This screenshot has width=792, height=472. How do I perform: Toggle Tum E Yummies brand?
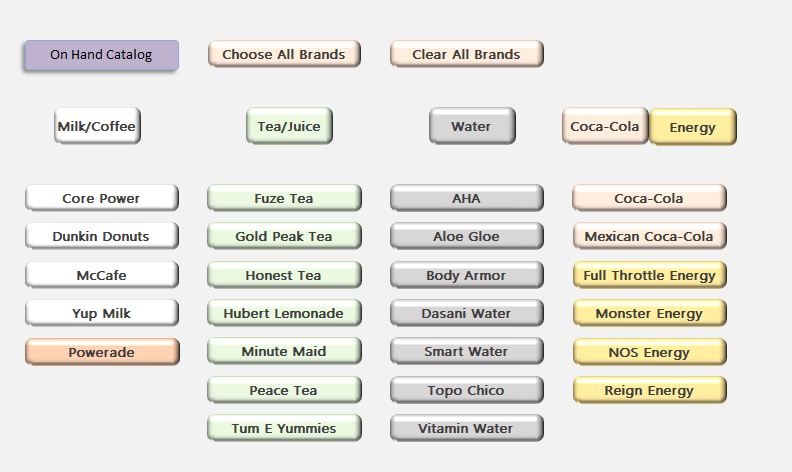click(x=284, y=428)
